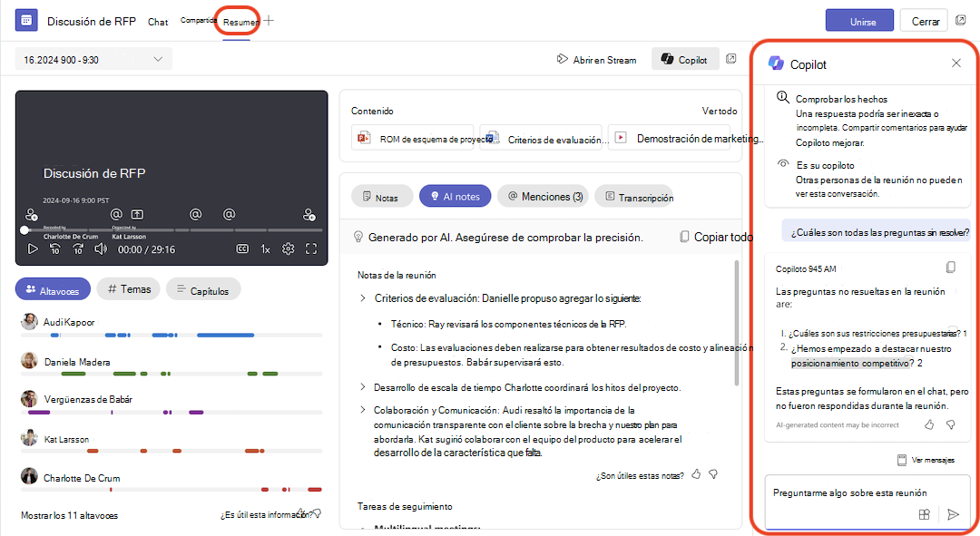
Task: Click Ver todo in Contenido
Action: 720,111
